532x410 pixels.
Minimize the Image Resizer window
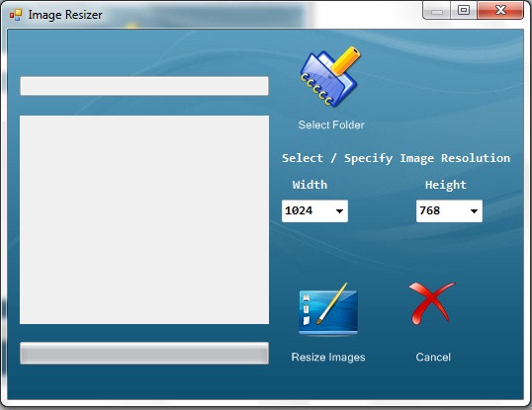(437, 11)
